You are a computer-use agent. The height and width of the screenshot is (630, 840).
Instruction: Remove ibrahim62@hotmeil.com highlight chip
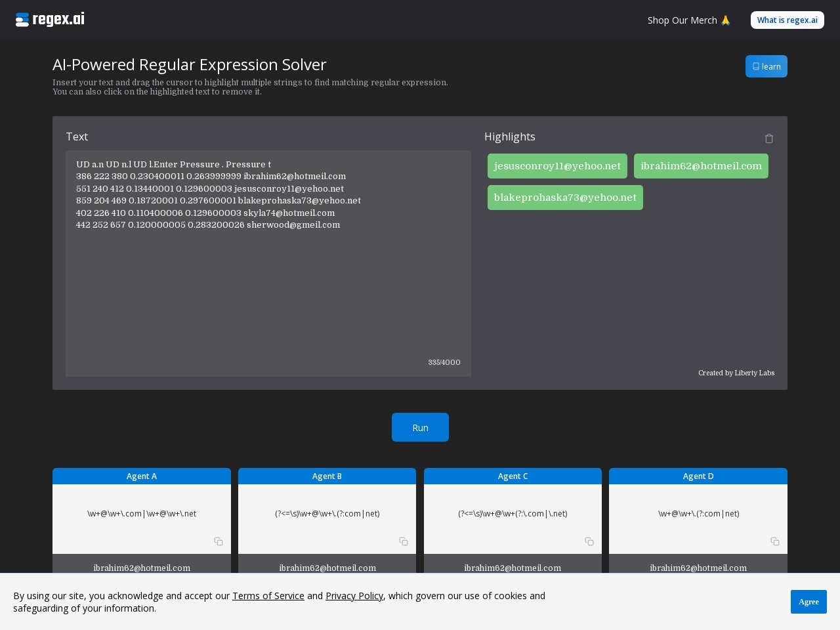point(701,166)
